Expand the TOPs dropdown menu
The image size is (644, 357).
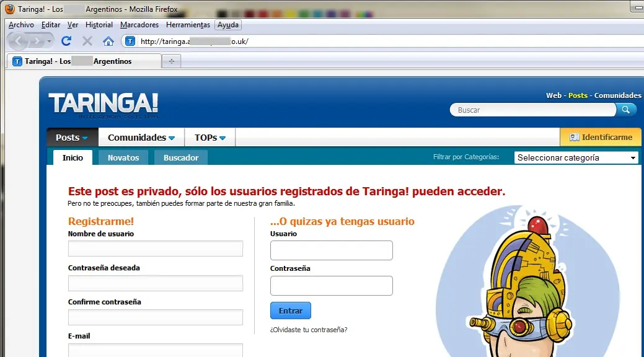pyautogui.click(x=210, y=137)
